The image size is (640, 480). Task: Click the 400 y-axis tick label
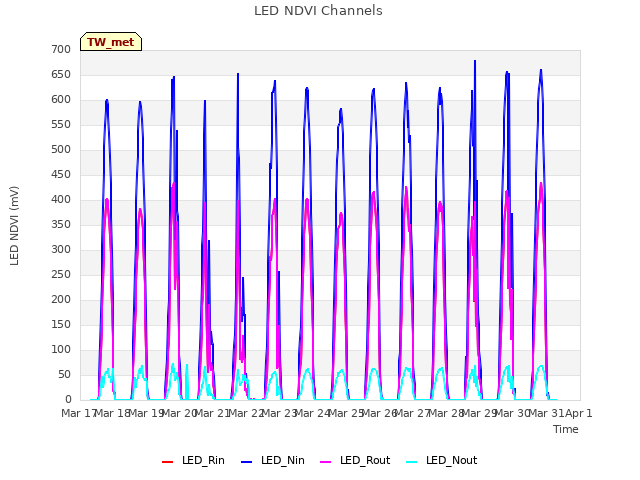[x=61, y=200]
